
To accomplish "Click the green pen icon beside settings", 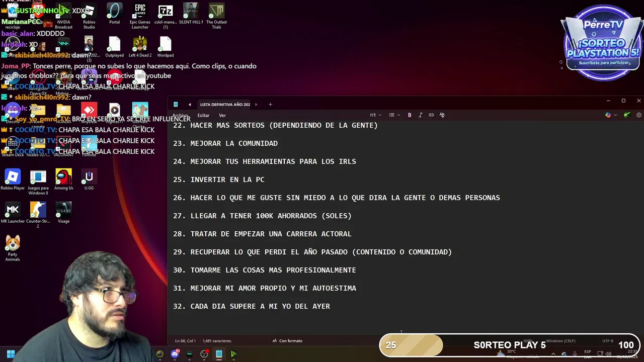I will [627, 115].
